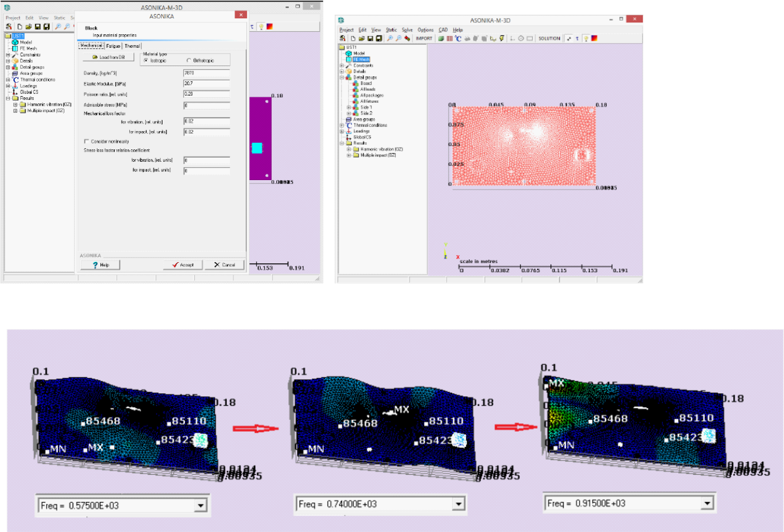Click the IMPORT toolbar button

coord(424,38)
